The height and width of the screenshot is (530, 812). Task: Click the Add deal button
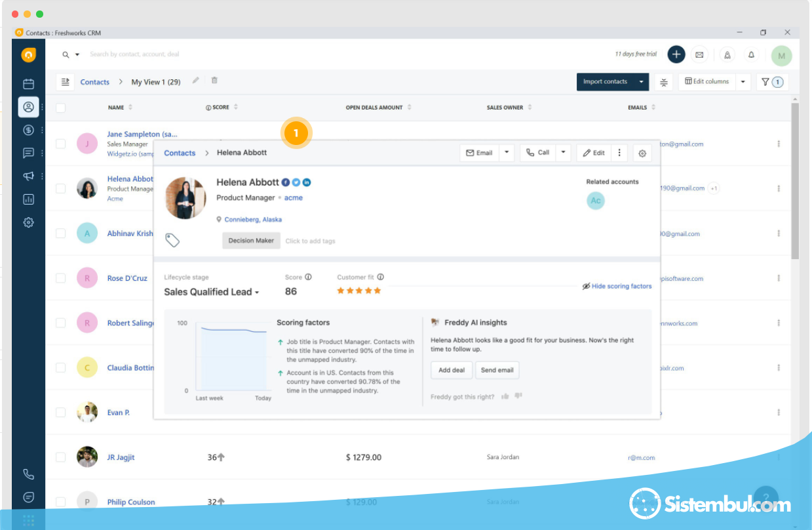coord(452,370)
